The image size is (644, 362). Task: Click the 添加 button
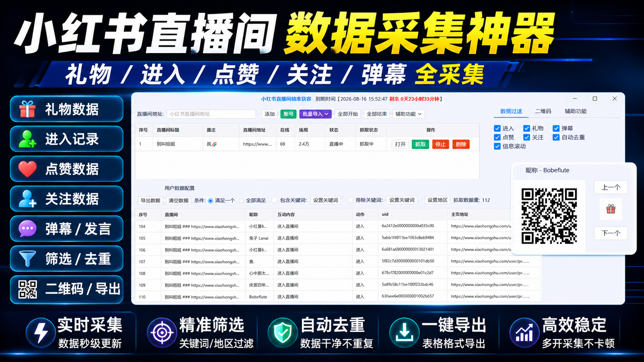click(x=270, y=114)
